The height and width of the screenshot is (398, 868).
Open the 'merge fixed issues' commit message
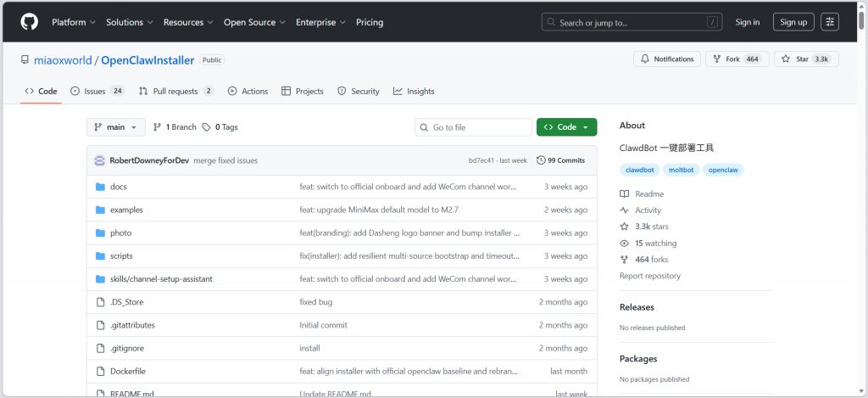pos(225,160)
